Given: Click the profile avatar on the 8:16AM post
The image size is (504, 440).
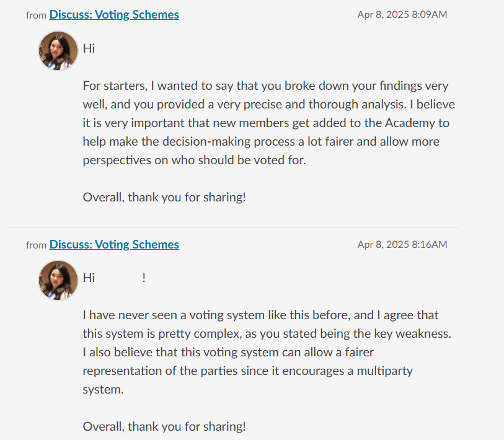Looking at the screenshot, I should (58, 280).
